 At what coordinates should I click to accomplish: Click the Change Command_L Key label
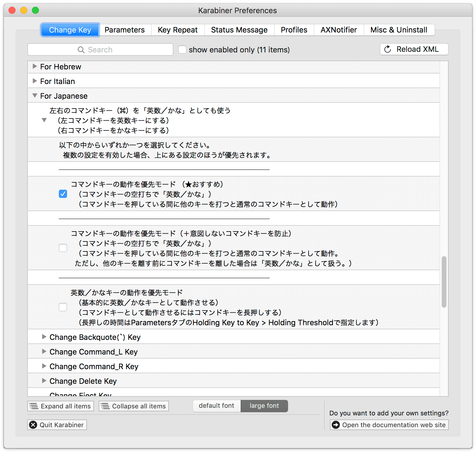93,352
